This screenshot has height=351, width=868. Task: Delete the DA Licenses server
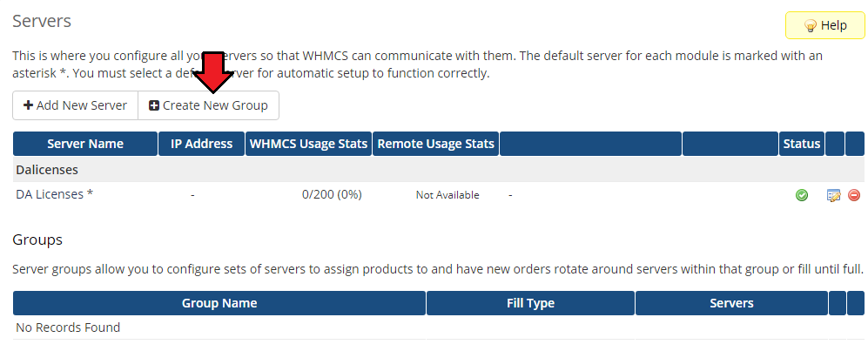click(x=854, y=195)
